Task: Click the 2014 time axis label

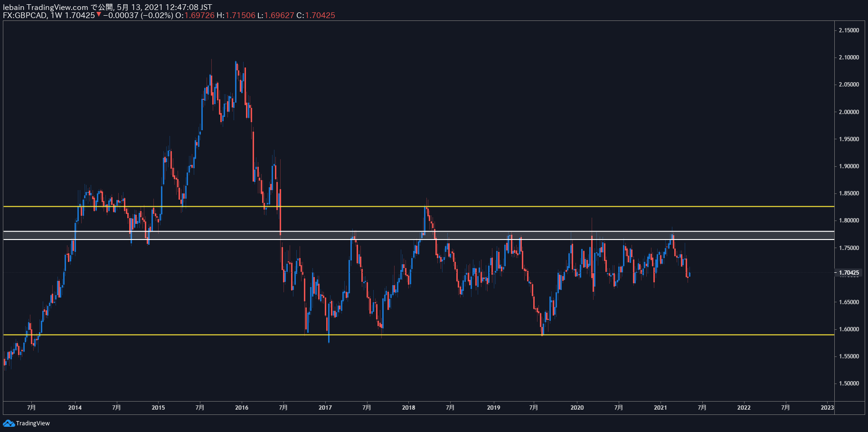Action: point(75,407)
